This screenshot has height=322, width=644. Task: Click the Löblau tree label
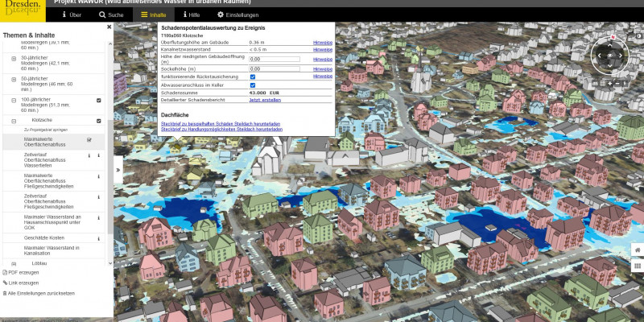(x=39, y=263)
